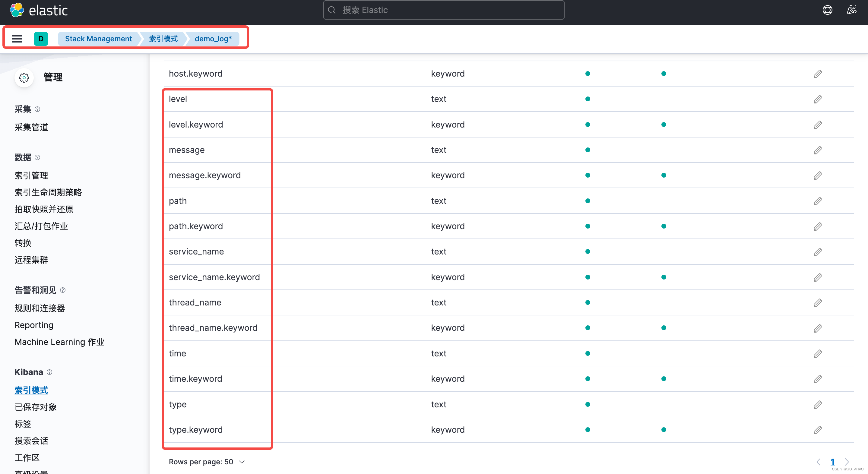Click the edit icon for time.keyword field
868x474 pixels.
[817, 379]
